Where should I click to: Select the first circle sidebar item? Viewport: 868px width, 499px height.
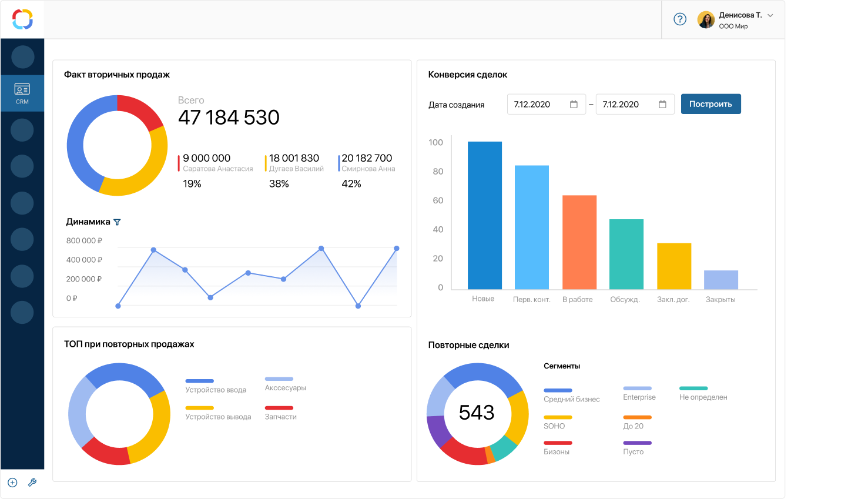[x=22, y=57]
